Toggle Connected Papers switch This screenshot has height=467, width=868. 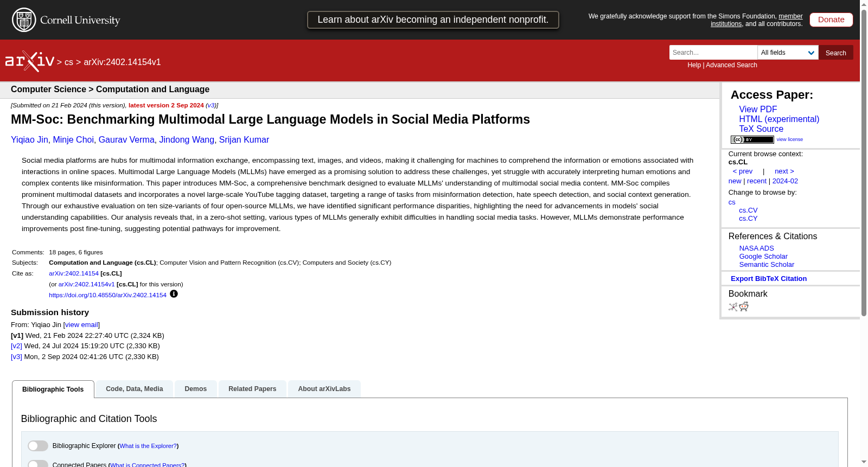coord(38,464)
